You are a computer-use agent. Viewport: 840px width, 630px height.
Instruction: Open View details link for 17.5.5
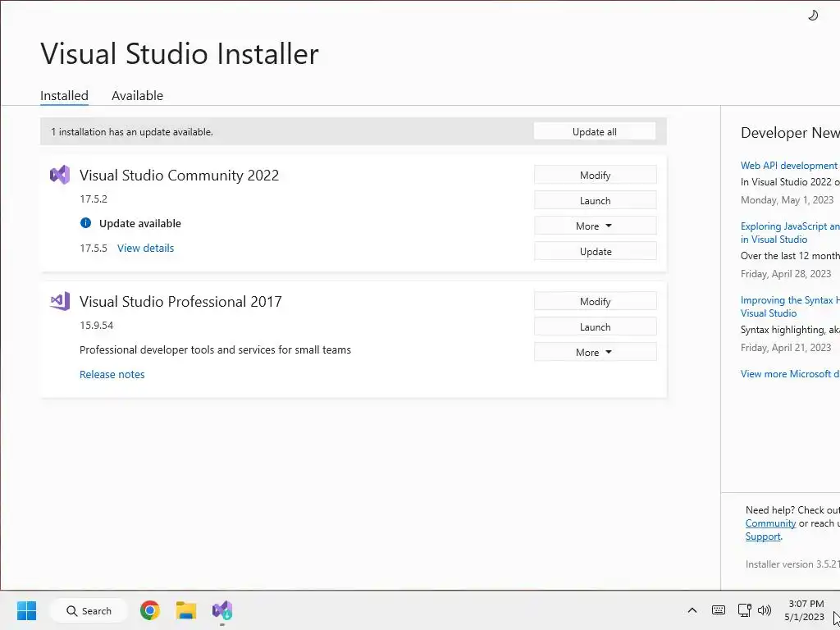tap(146, 248)
